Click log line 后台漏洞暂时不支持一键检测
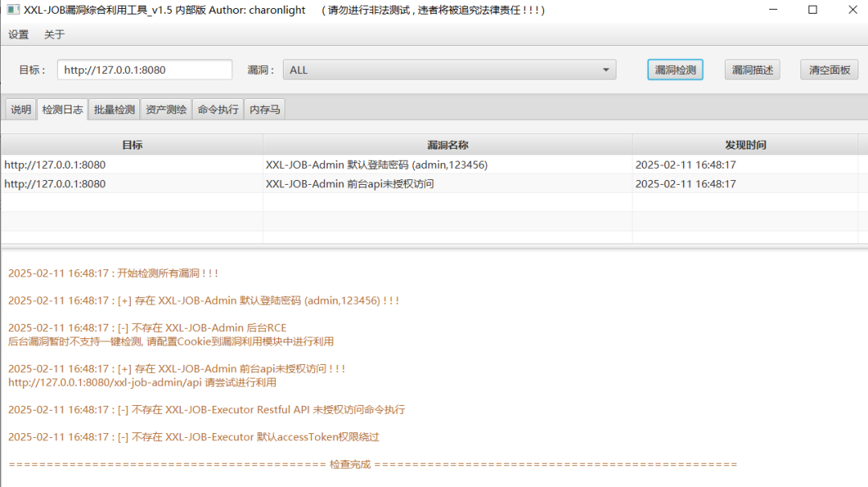 pos(170,342)
